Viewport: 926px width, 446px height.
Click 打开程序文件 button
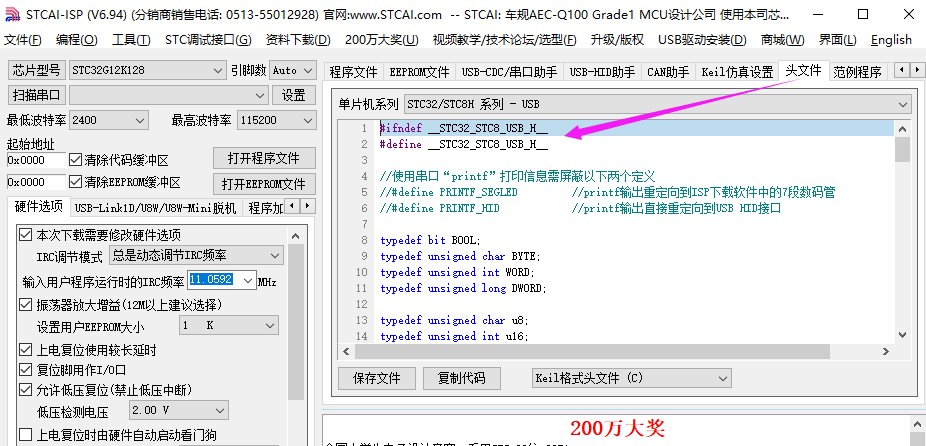click(264, 158)
